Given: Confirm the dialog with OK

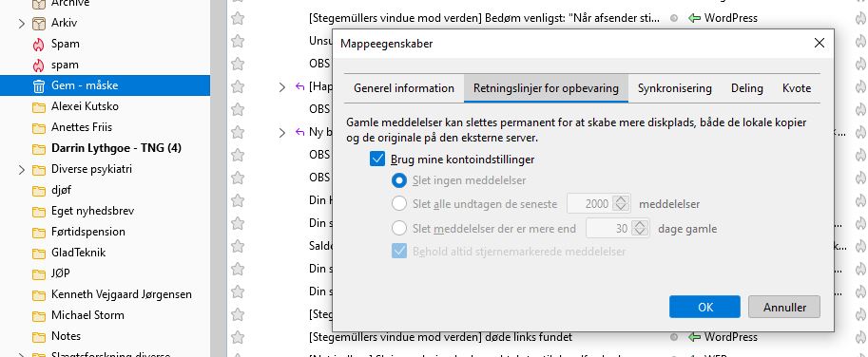Looking at the screenshot, I should (704, 307).
